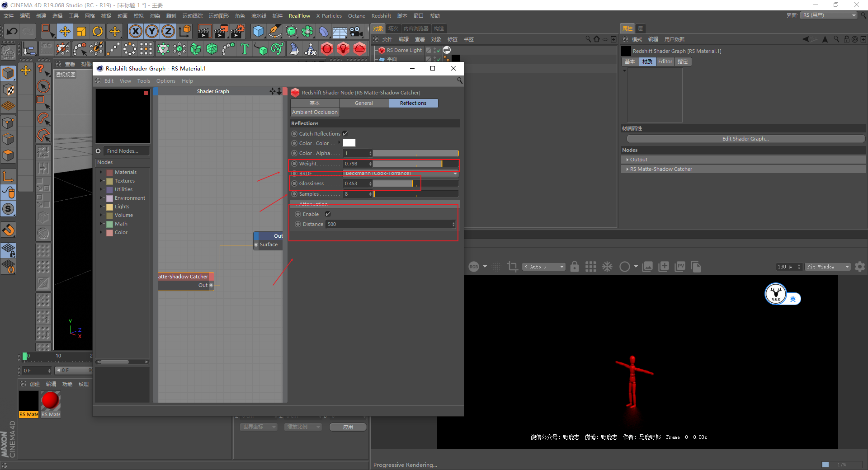
Task: Switch to the Ambient Occlusion tab
Action: 315,112
